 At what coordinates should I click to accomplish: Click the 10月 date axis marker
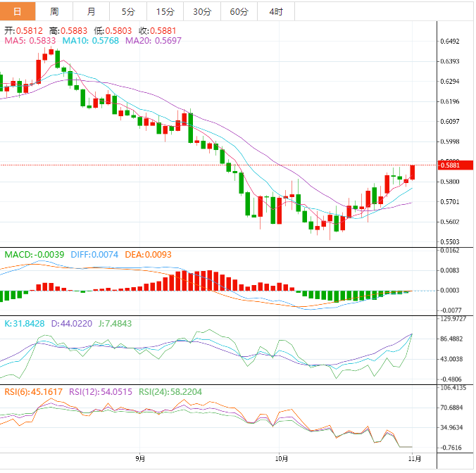click(x=281, y=458)
